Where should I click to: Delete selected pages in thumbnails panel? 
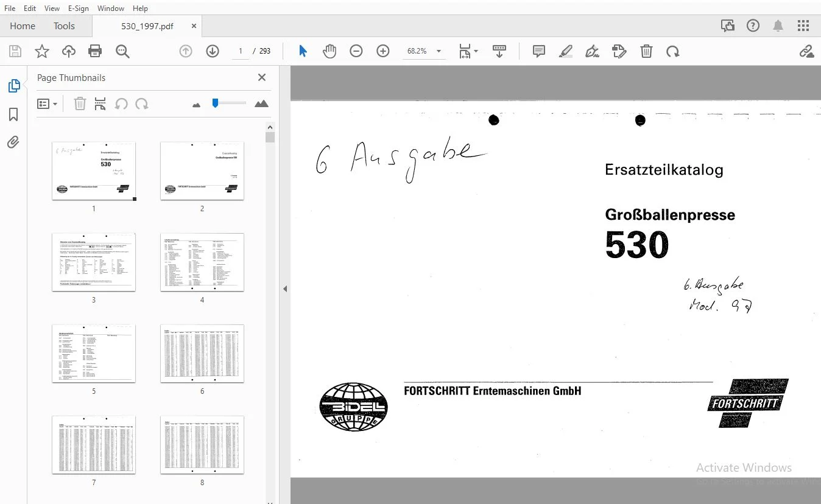80,104
